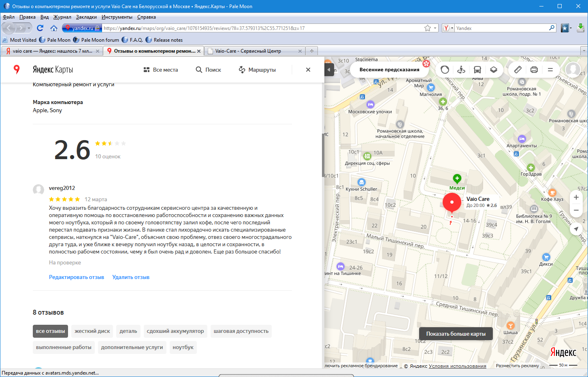Filter reviews by 'сдохший аккумулятор'
The height and width of the screenshot is (377, 588).
(175, 331)
